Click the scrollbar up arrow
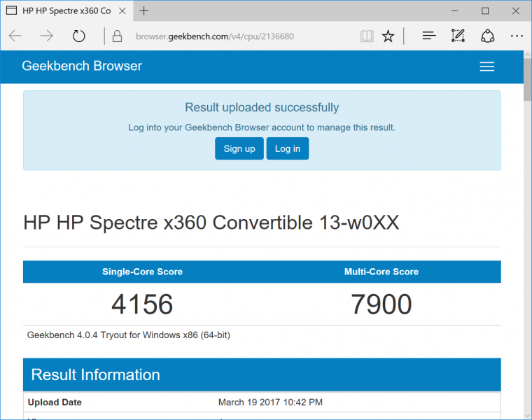The height and width of the screenshot is (420, 532). (x=528, y=55)
